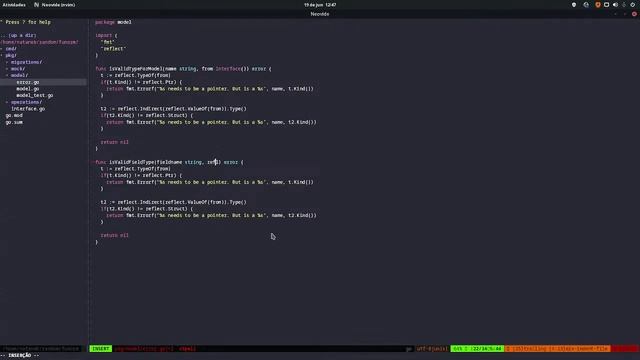Click the orange tray icon in the top bar

click(598, 5)
